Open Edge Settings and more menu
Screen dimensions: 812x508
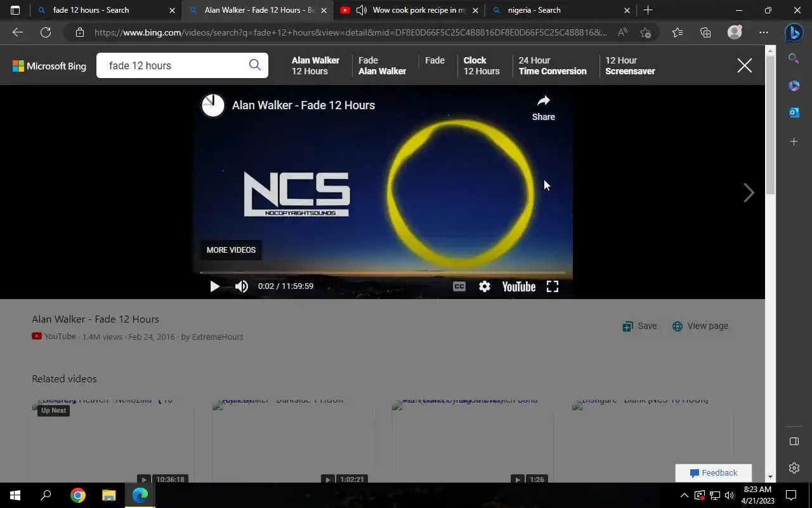pyautogui.click(x=764, y=32)
